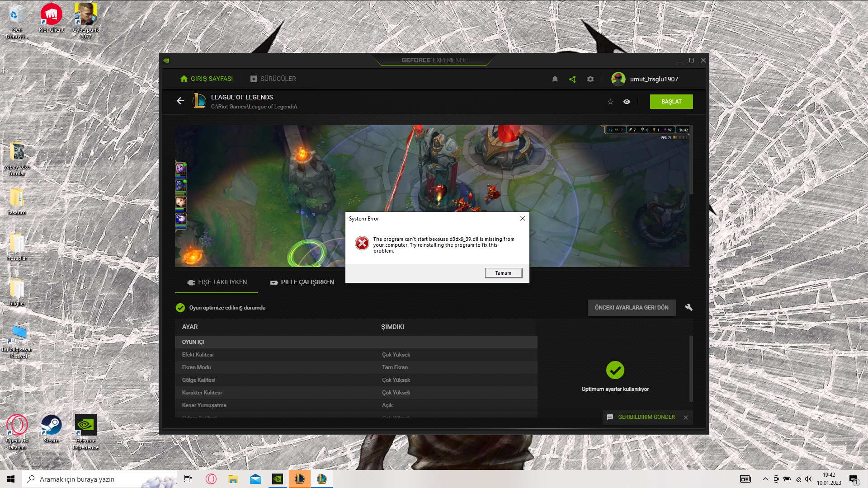Click the green BAŞLAT button

tap(671, 102)
